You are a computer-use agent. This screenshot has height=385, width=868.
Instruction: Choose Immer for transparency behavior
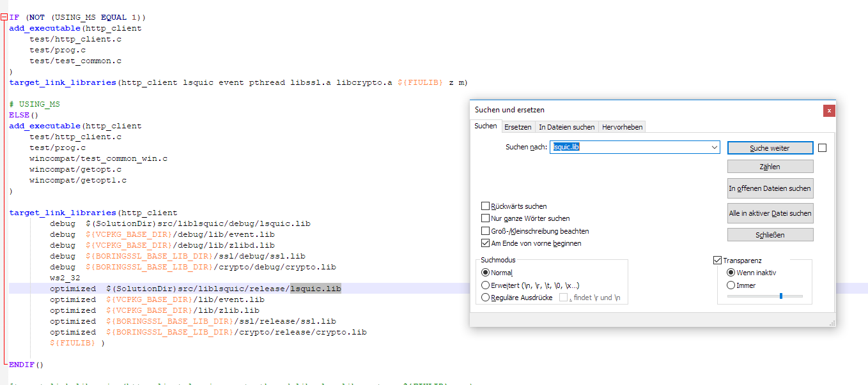coord(731,285)
